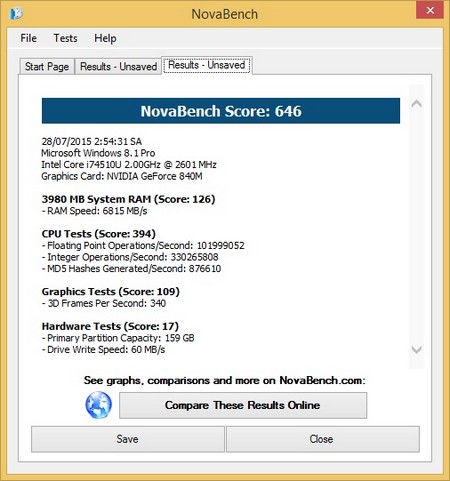This screenshot has width=450, height=481.
Task: Click the results scrollbar track
Action: pos(416,227)
